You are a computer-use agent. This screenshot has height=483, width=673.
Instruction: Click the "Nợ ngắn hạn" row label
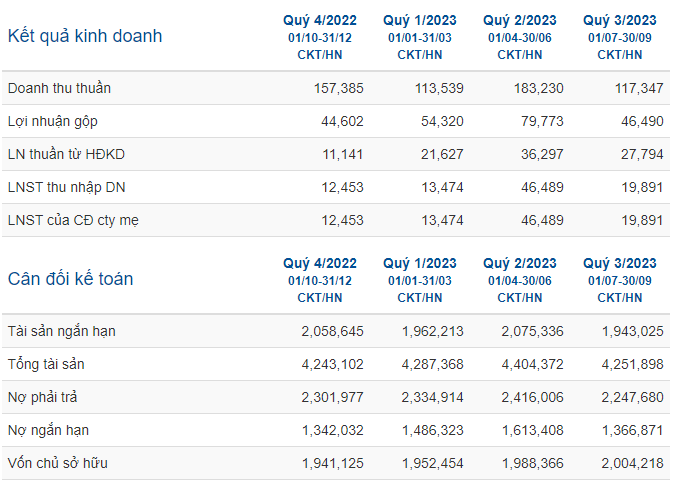click(x=49, y=430)
